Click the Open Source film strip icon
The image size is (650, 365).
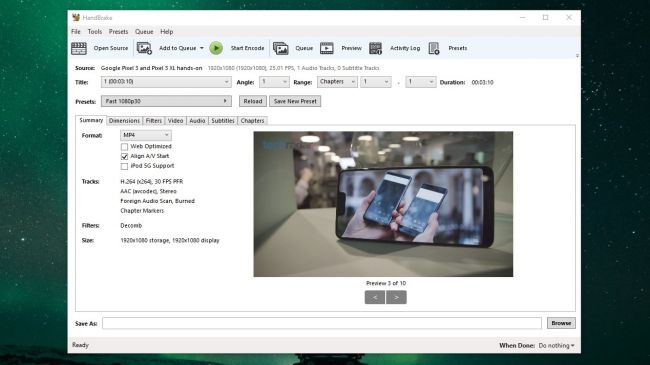(x=79, y=49)
